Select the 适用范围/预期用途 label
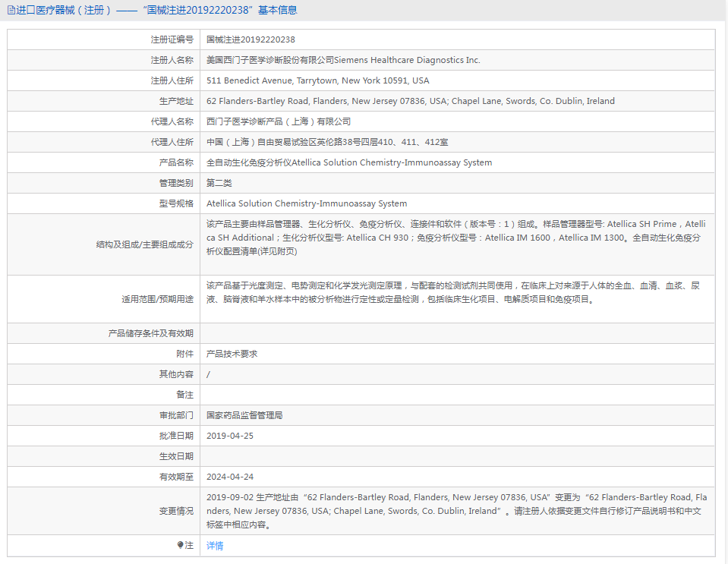Viewport: 728px width, 564px height. tap(157, 299)
